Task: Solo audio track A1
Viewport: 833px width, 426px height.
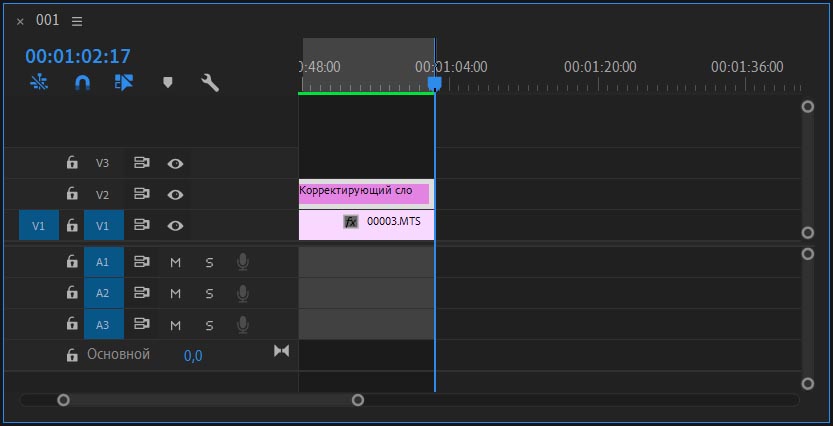Action: 209,262
